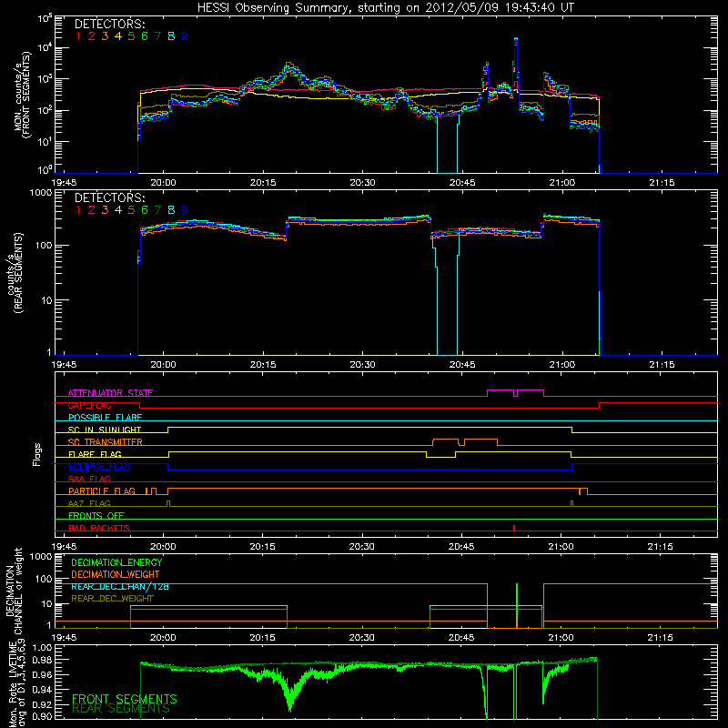Select red detector 1 in front segments legend

[78, 36]
